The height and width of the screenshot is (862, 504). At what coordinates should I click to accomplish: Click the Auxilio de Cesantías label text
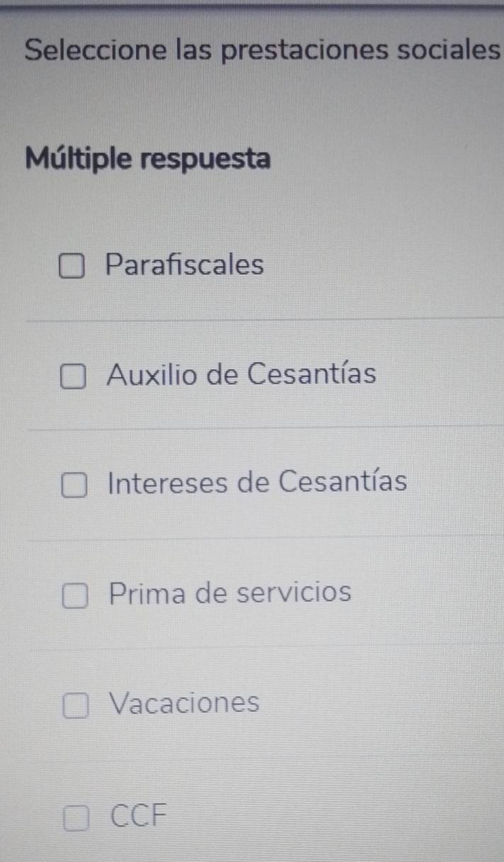coord(241,374)
